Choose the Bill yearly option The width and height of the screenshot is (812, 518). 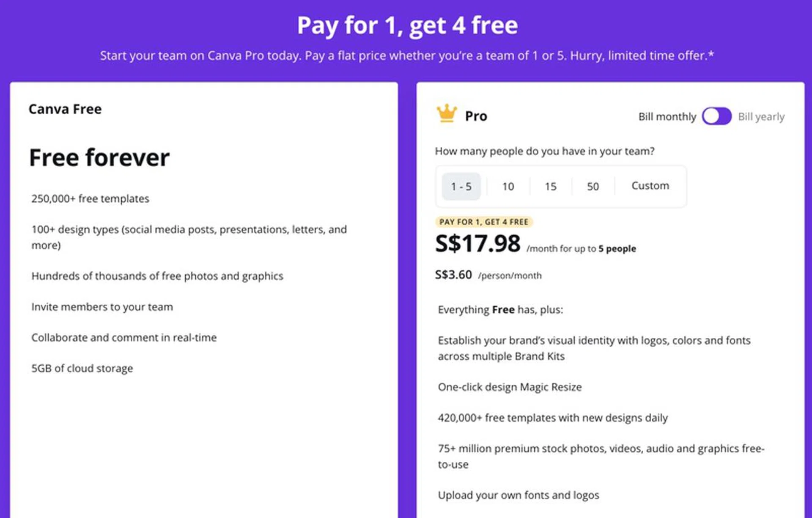coord(761,117)
